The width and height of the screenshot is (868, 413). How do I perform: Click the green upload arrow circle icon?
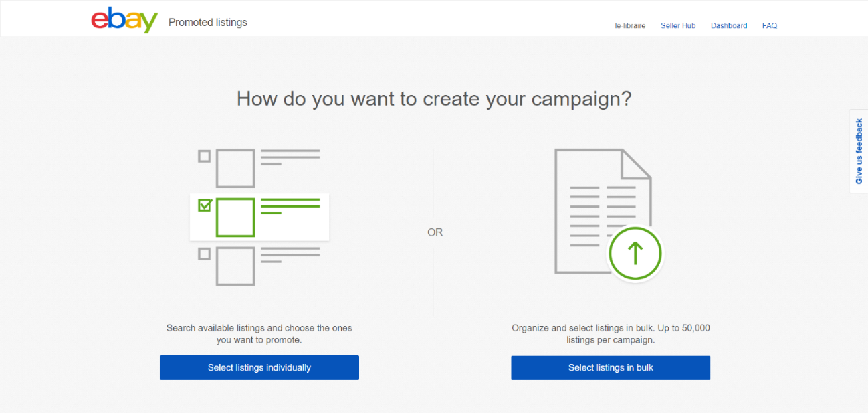click(x=635, y=254)
